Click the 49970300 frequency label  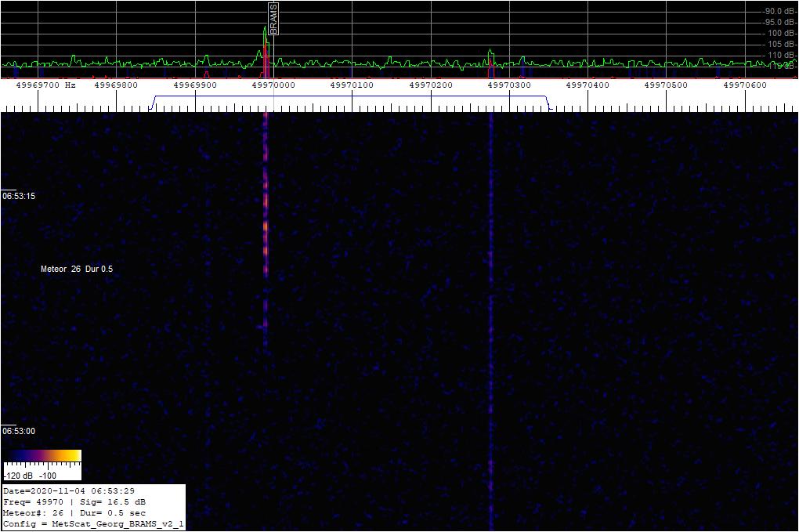pyautogui.click(x=509, y=85)
